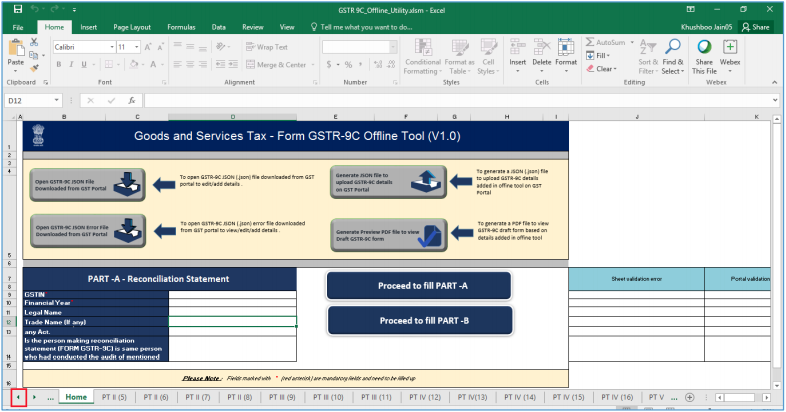This screenshot has width=786, height=412.
Task: Click Proceed to fill PART -B
Action: [420, 320]
